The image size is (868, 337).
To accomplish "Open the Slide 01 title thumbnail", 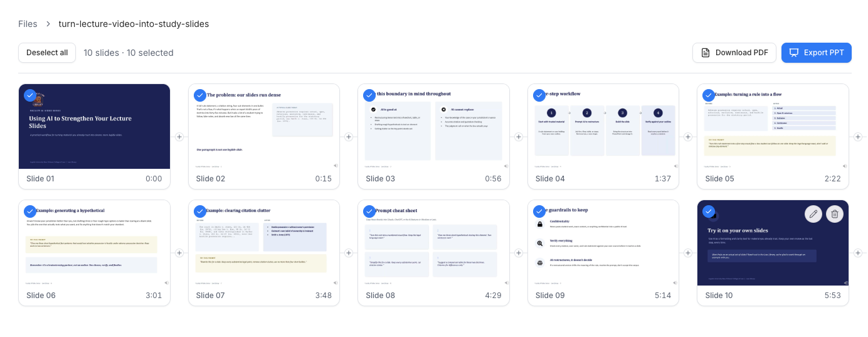I will (94, 127).
